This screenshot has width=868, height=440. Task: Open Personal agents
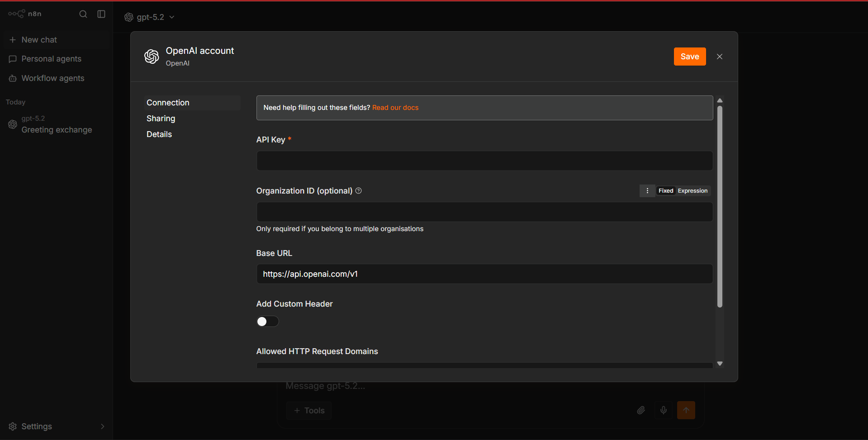(56, 59)
